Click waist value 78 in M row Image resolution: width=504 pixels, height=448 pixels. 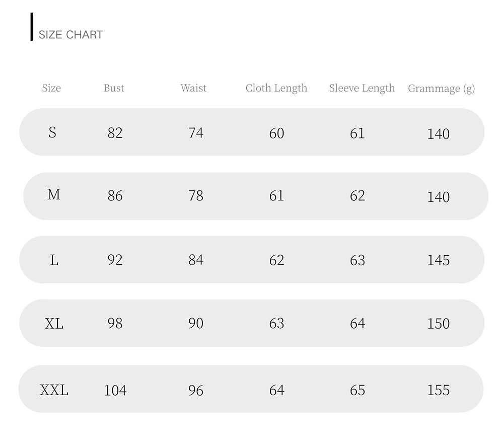[196, 196]
